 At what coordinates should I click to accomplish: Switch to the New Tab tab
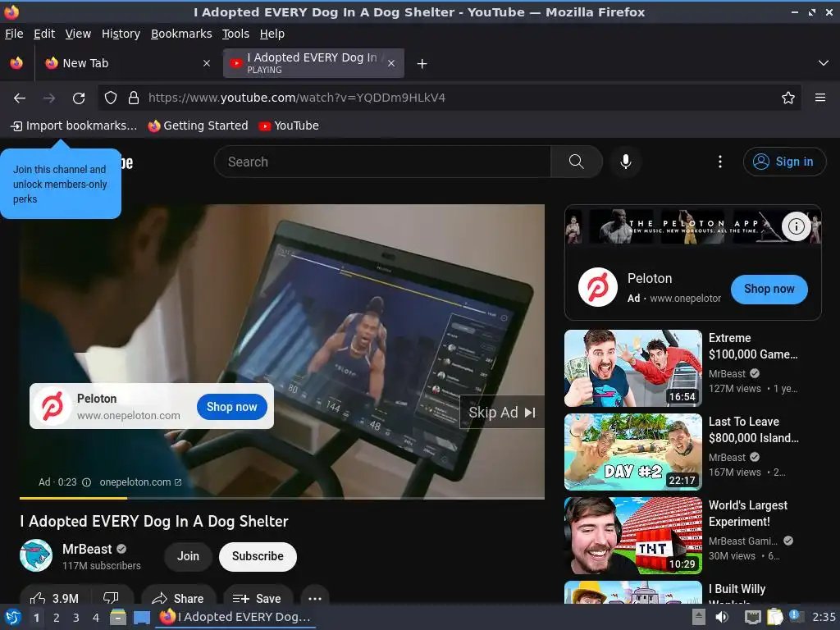(x=127, y=63)
